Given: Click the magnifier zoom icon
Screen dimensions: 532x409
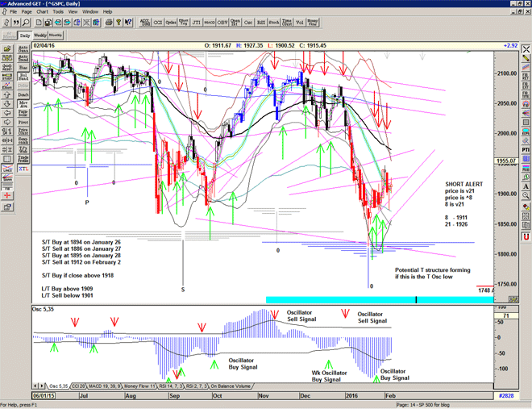Looking at the screenshot, I should point(24,23).
